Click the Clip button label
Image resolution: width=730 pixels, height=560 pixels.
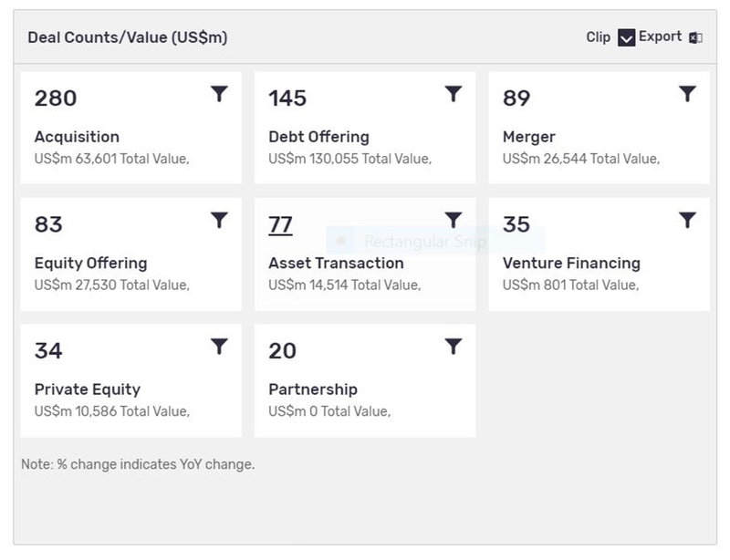[x=599, y=36]
